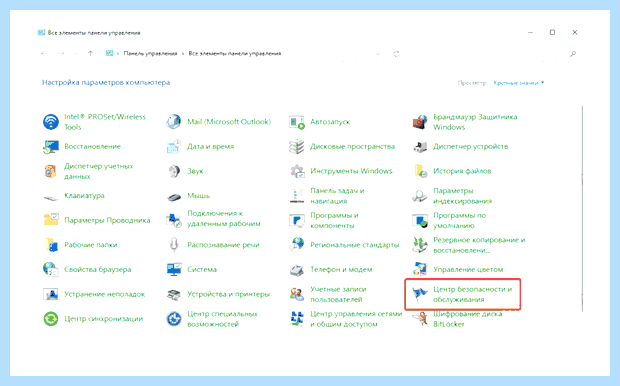
Task: Open the Диспетчер учетных данных icon
Action: pyautogui.click(x=51, y=171)
